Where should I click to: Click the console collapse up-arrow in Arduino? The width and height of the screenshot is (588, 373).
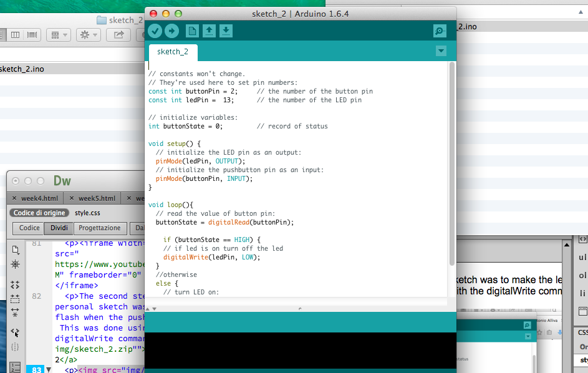pos(148,309)
